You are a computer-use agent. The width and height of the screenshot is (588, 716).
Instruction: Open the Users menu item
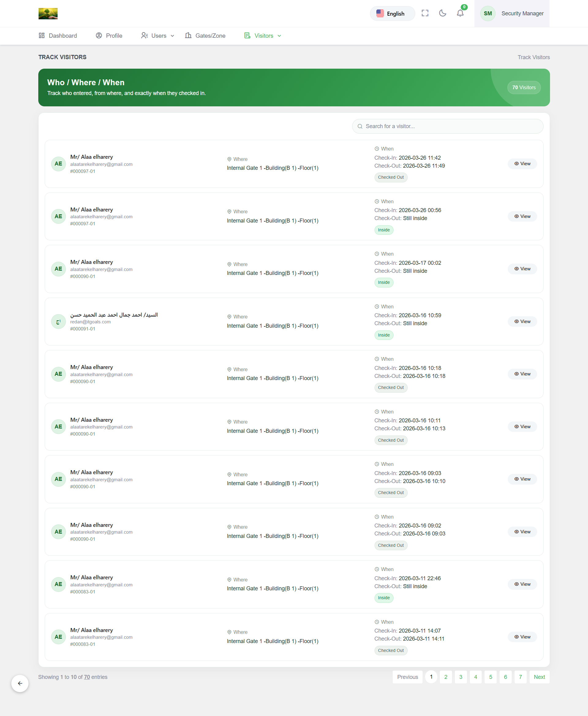point(158,36)
